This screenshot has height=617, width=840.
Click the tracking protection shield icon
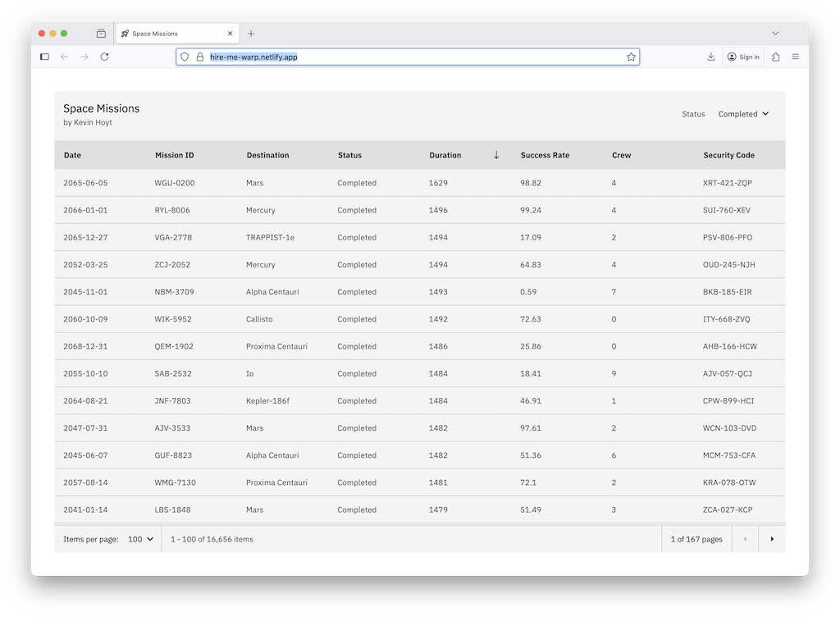(x=185, y=57)
